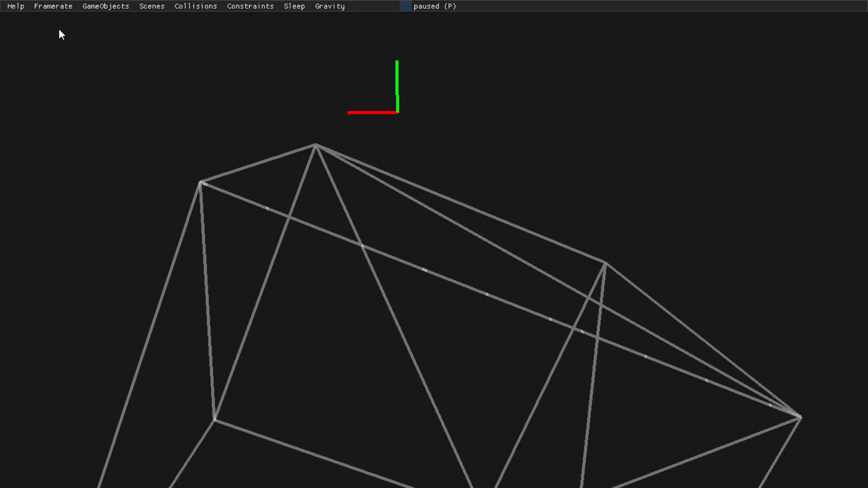Expand the Scenes menu
This screenshot has height=488, width=868.
point(152,6)
